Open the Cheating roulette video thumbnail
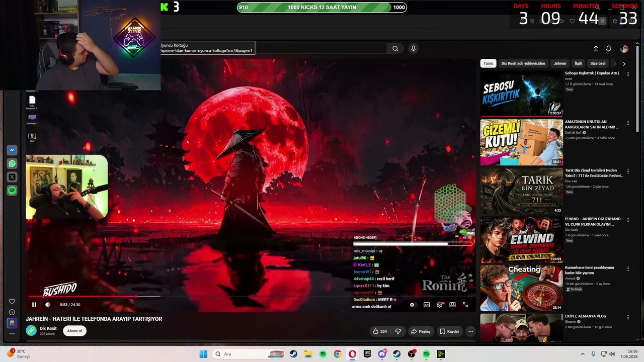 (x=521, y=288)
